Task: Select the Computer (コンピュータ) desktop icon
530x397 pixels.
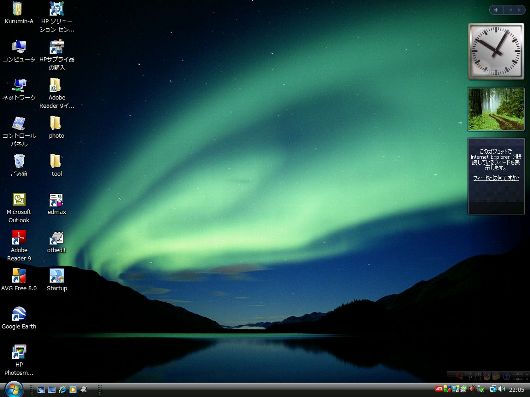Action: point(19,51)
